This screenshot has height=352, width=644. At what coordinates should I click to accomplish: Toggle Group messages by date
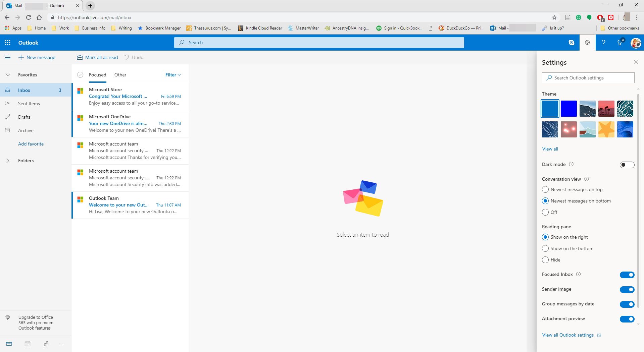pos(627,304)
